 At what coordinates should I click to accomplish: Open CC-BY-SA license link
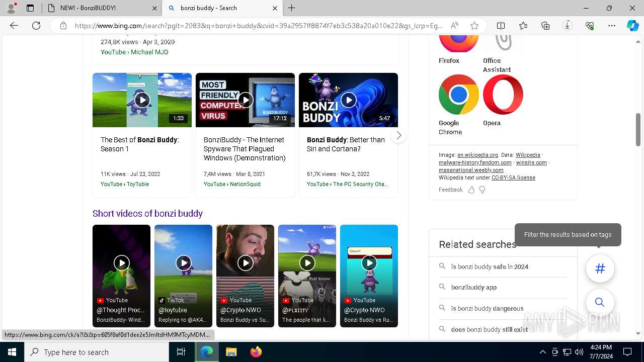click(513, 177)
